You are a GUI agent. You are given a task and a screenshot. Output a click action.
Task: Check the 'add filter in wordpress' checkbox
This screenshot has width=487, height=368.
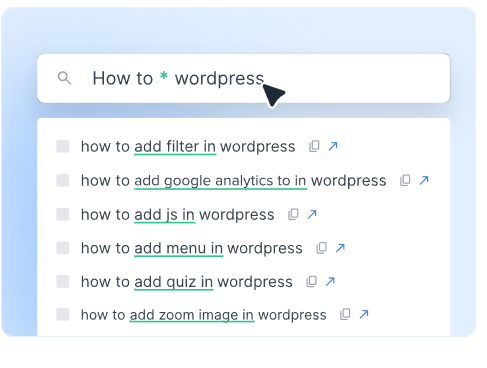coord(63,146)
